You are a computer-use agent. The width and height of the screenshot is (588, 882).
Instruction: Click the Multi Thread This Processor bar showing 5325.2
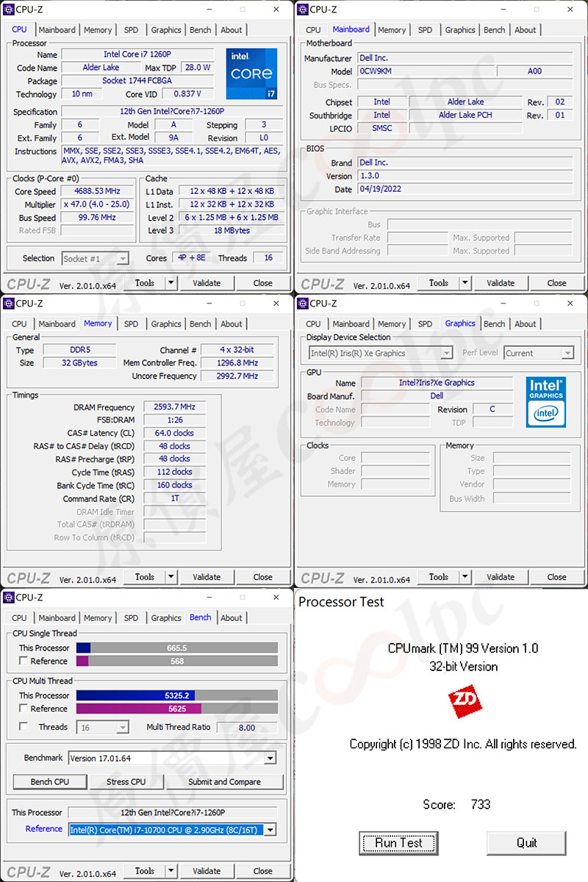coord(177,695)
